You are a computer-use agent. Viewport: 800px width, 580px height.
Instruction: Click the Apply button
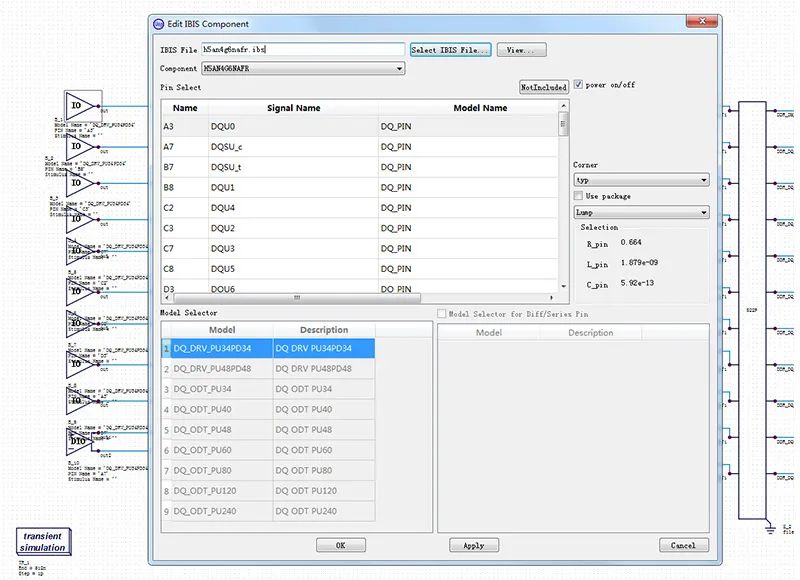[474, 545]
